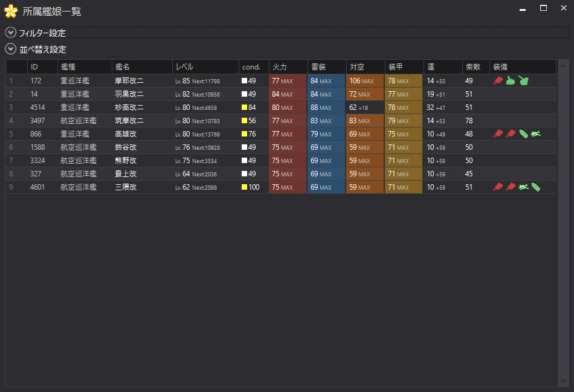
Task: Sort by the 艦種 column header
Action: 85,66
